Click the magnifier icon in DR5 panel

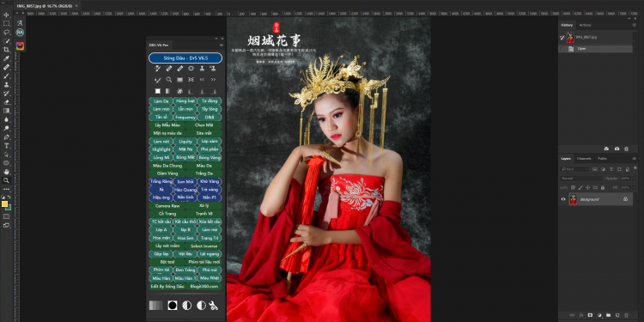tap(169, 80)
